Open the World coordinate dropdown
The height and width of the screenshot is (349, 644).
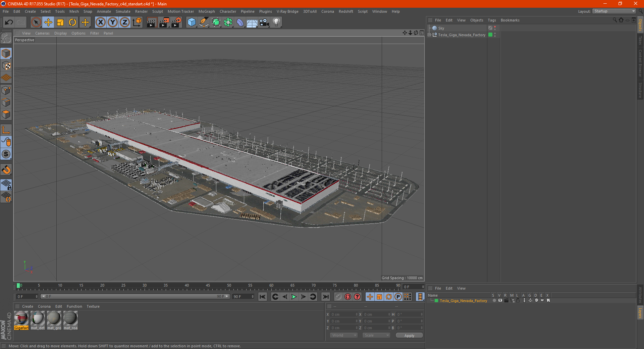(344, 335)
